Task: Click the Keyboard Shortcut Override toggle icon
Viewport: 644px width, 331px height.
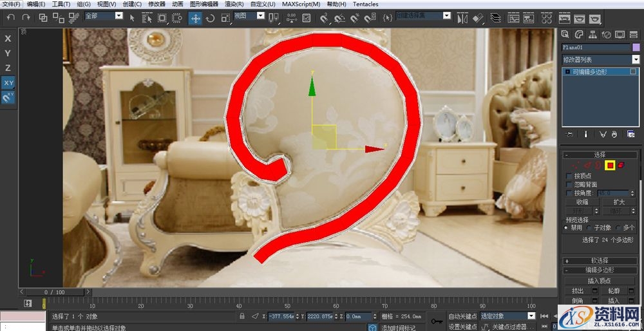Action: tap(306, 18)
